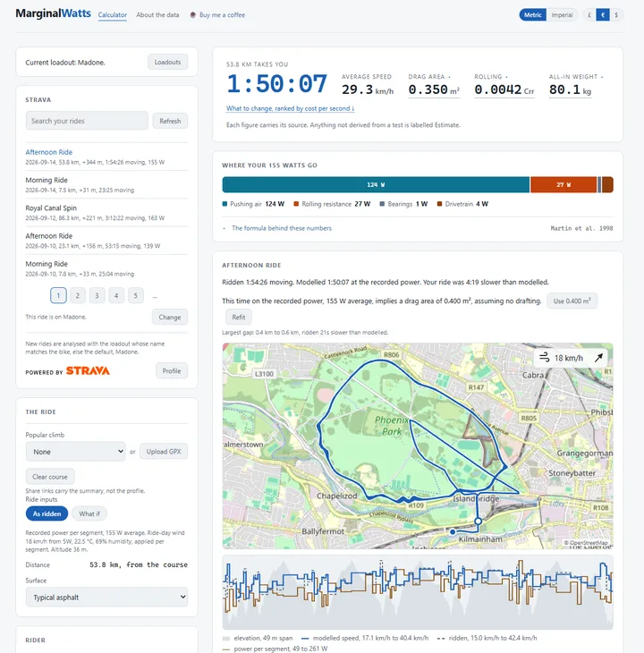Viewport: 644px width, 653px height.
Task: Go to rides page 1
Action: 58,295
